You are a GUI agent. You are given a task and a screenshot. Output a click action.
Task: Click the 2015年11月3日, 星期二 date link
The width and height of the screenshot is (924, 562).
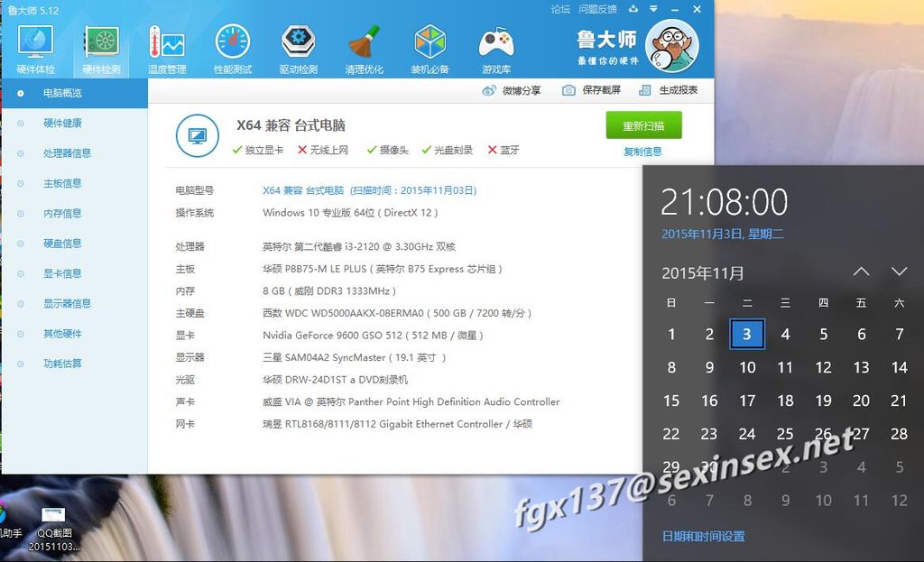[x=723, y=234]
